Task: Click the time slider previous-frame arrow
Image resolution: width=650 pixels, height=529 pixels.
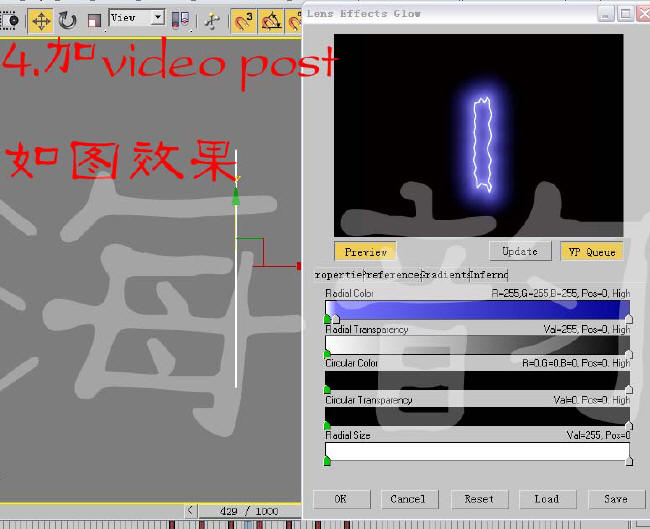Action: pyautogui.click(x=190, y=510)
